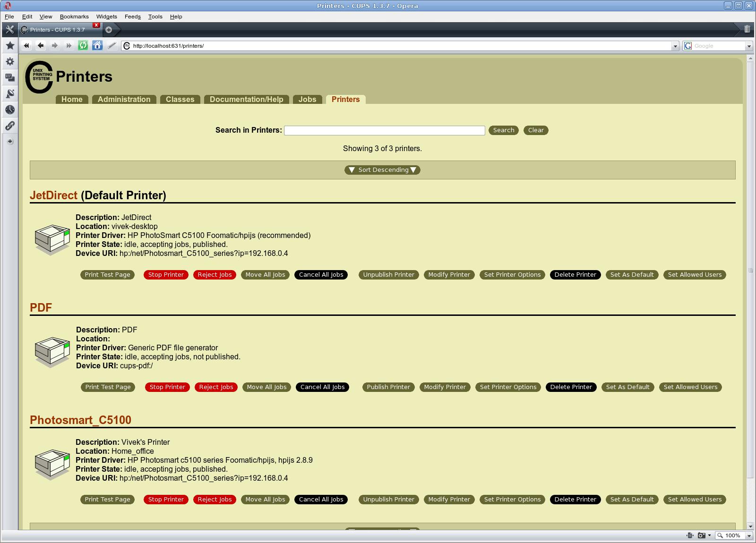Click the Fast Forward navigation button

(69, 46)
